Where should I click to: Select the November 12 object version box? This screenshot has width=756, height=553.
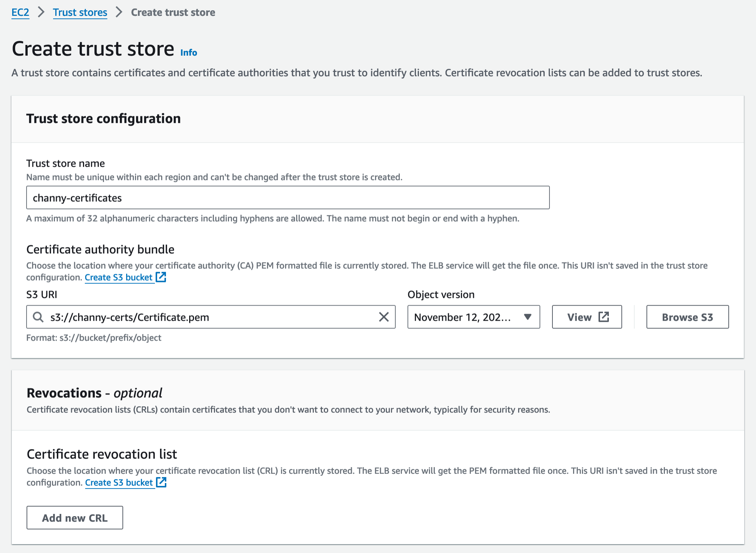click(462, 317)
